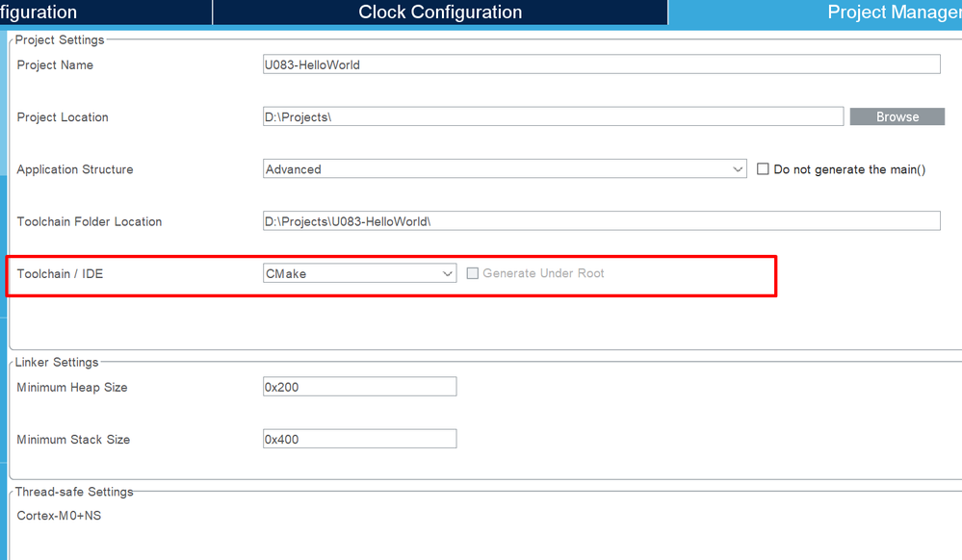Viewport: 962px width, 560px height.
Task: Click the Minimum Heap Size label
Action: [x=72, y=387]
